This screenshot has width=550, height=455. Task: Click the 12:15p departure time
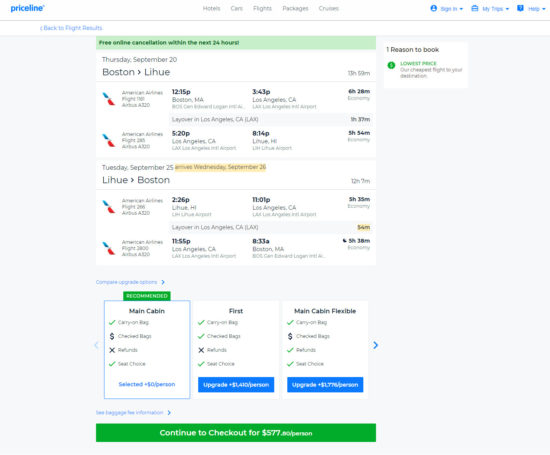[181, 92]
